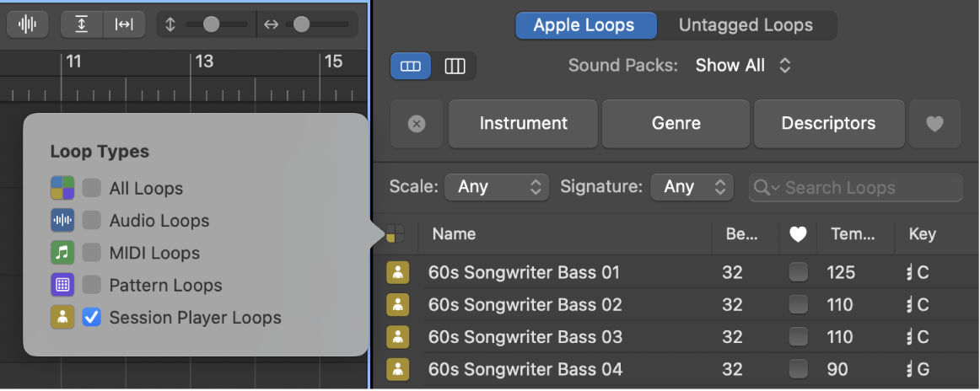Click the MIDI Loops music note icon
The image size is (980, 391).
click(62, 253)
